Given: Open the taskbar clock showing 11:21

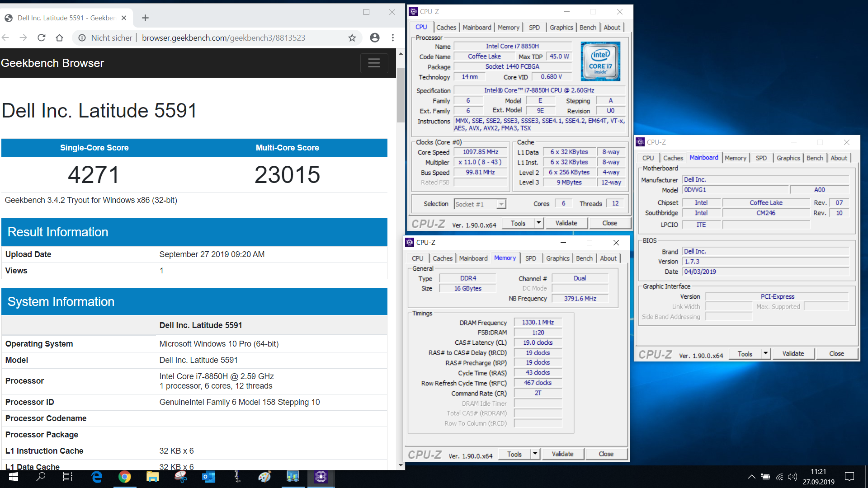Looking at the screenshot, I should (818, 477).
